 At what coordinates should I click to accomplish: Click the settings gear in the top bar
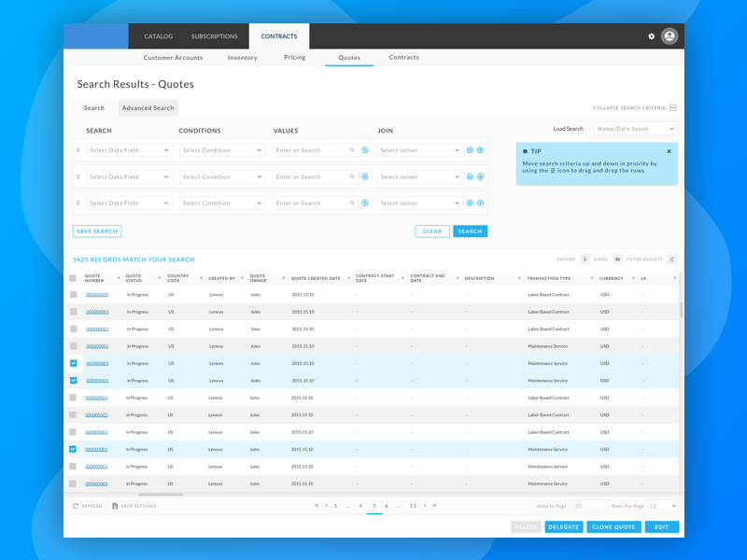pyautogui.click(x=651, y=35)
